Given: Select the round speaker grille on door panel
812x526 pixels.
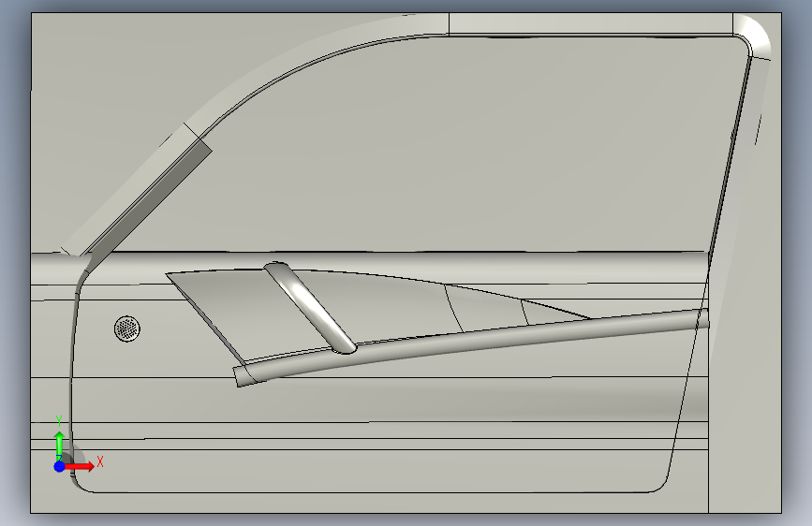Looking at the screenshot, I should click(x=126, y=329).
